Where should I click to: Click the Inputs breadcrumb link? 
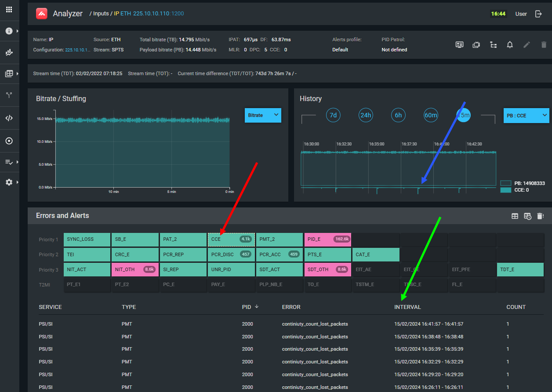pos(101,14)
